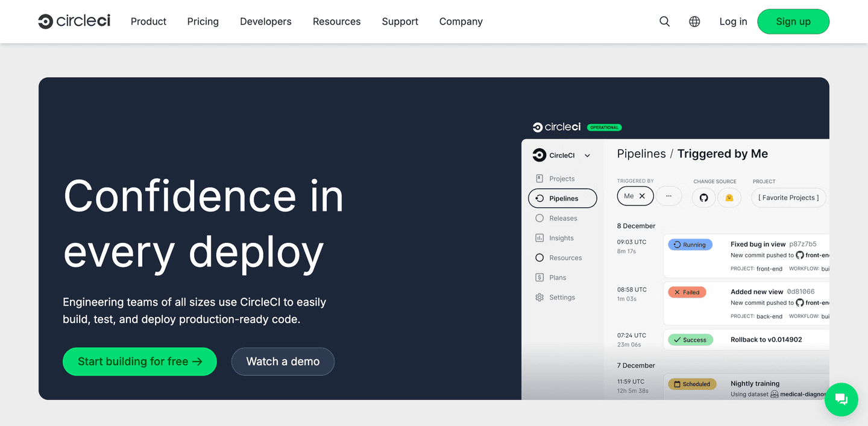Click the Failed status badge

(687, 292)
